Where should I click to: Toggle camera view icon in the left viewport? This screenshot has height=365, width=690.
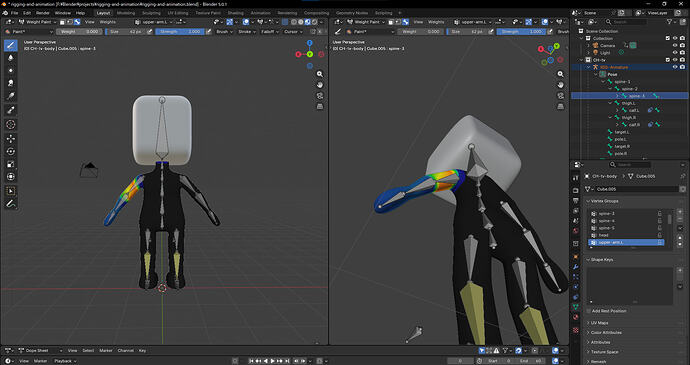click(320, 96)
